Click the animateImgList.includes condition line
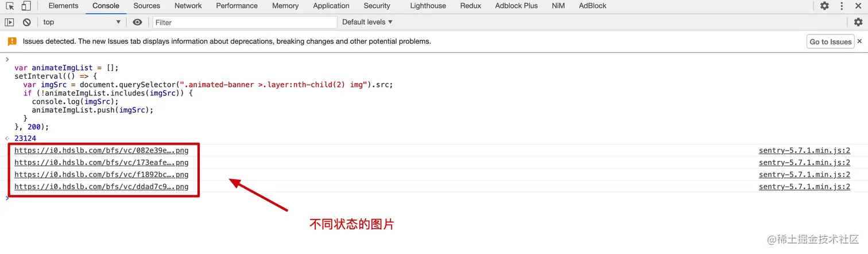This screenshot has height=254, width=868. pyautogui.click(x=108, y=93)
